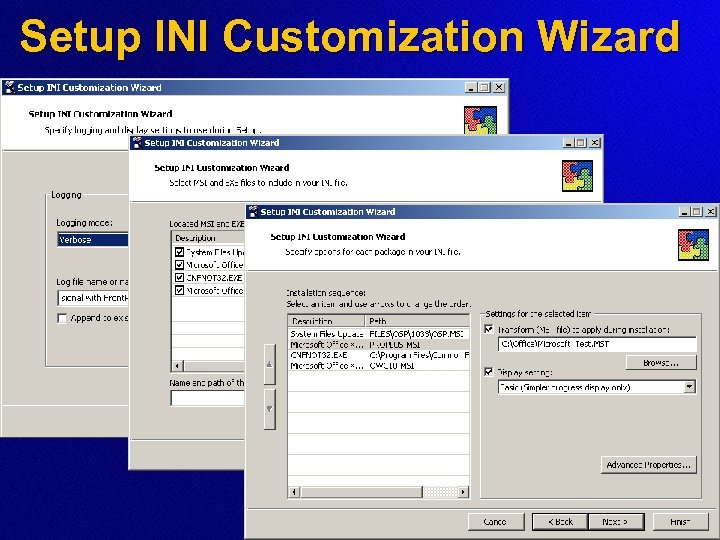Image resolution: width=720 pixels, height=540 pixels.
Task: Proceed with the Next button
Action: coord(616,522)
